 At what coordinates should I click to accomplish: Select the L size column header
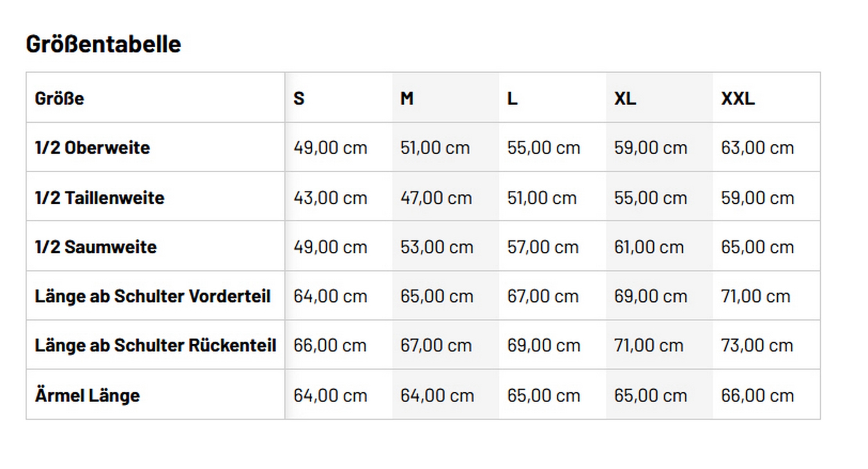coord(512,98)
